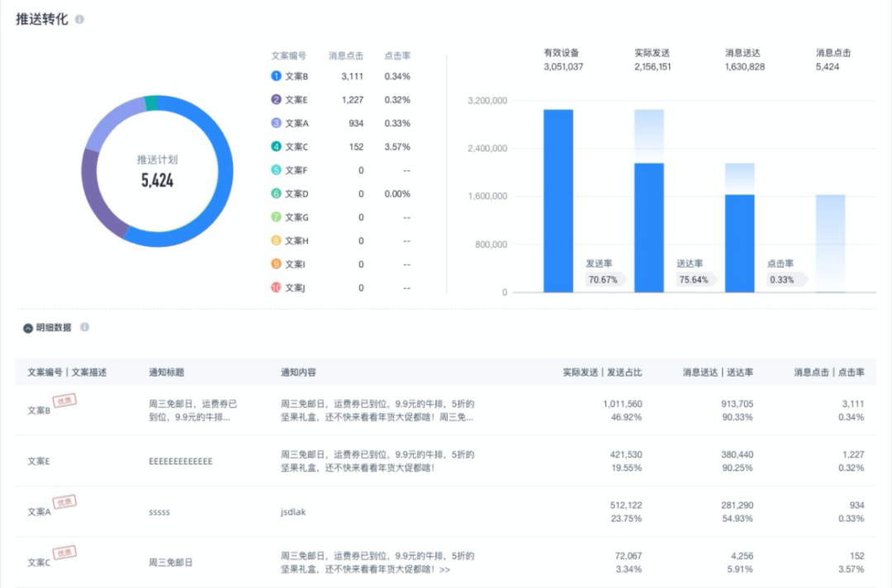The width and height of the screenshot is (892, 588).
Task: Click the 点击率 0.33% label in chart
Action: [x=781, y=279]
